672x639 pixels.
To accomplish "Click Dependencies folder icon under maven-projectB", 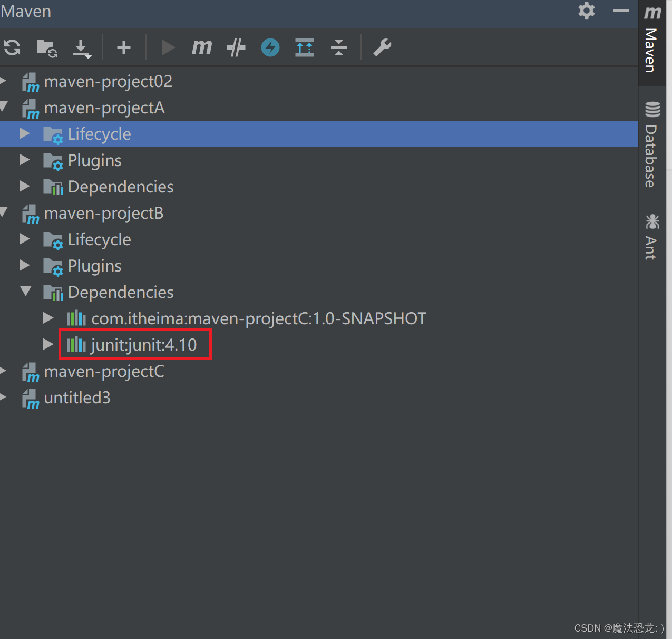I will (x=53, y=293).
